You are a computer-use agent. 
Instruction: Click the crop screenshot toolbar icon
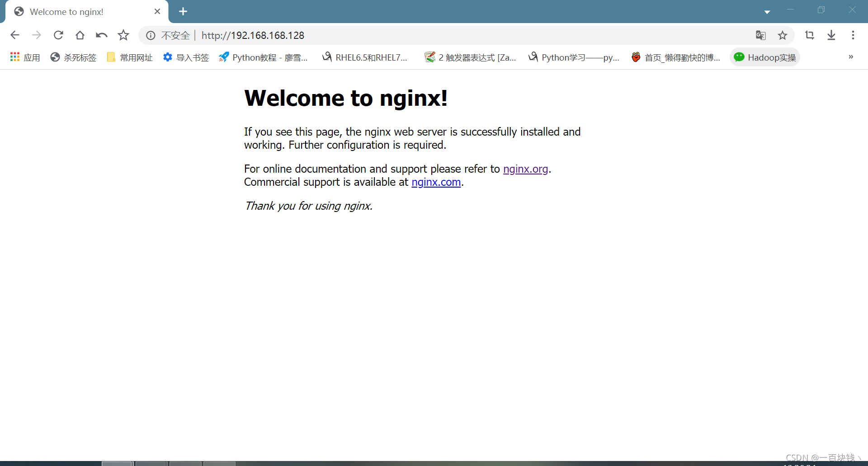pos(810,35)
